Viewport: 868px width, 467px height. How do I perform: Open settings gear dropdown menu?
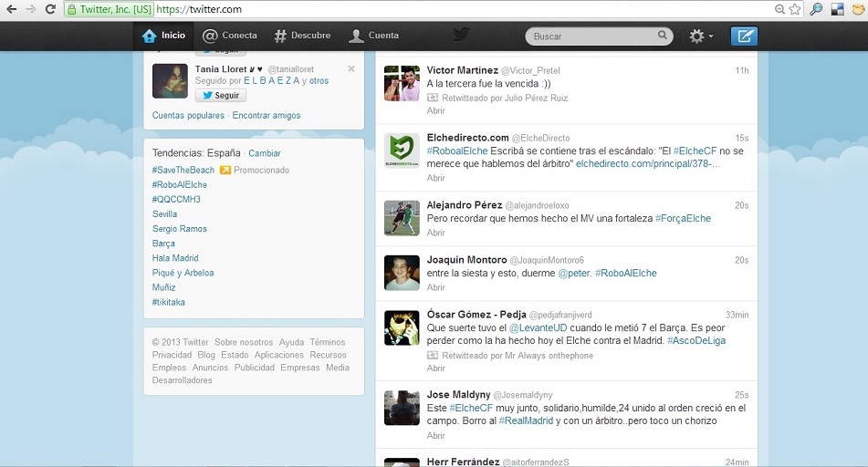pos(701,36)
